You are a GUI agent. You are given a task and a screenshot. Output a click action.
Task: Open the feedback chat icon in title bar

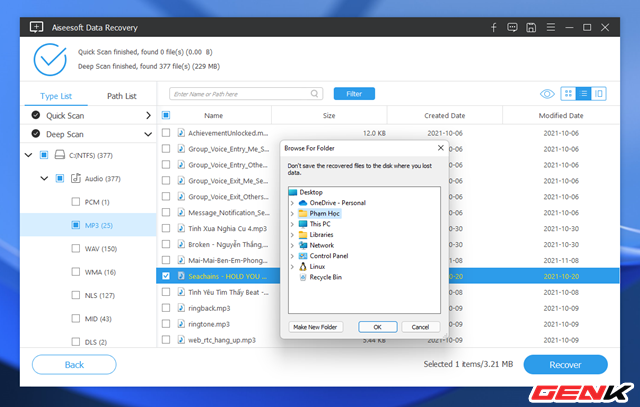click(512, 27)
